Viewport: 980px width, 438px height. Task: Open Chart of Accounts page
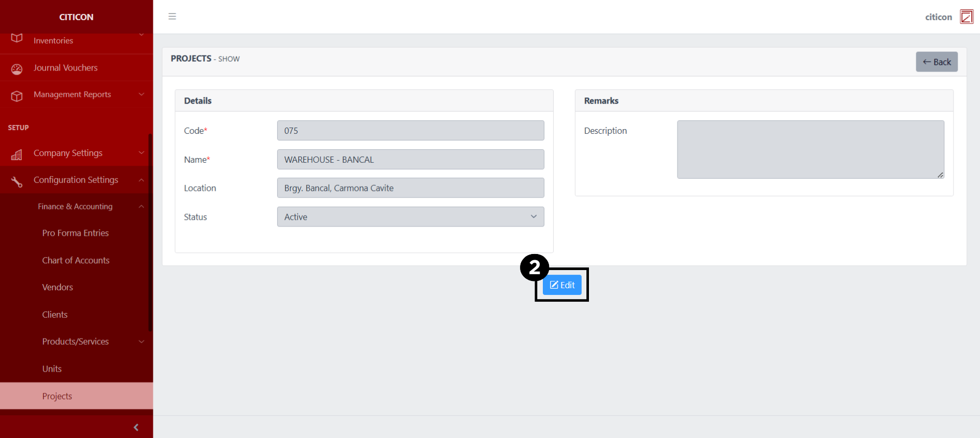coord(76,260)
